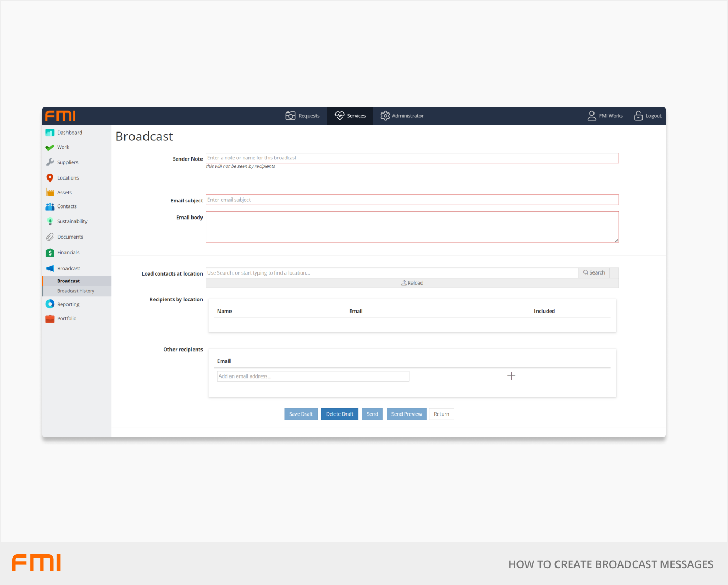Open Work via green checkmark icon
Image resolution: width=728 pixels, height=585 pixels.
pyautogui.click(x=50, y=148)
